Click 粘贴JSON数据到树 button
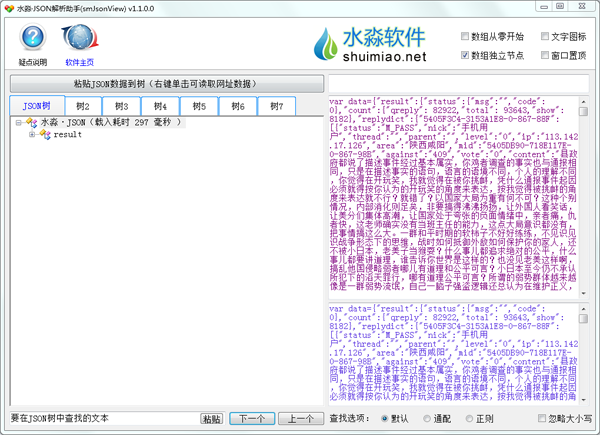The width and height of the screenshot is (600, 435). [165, 83]
